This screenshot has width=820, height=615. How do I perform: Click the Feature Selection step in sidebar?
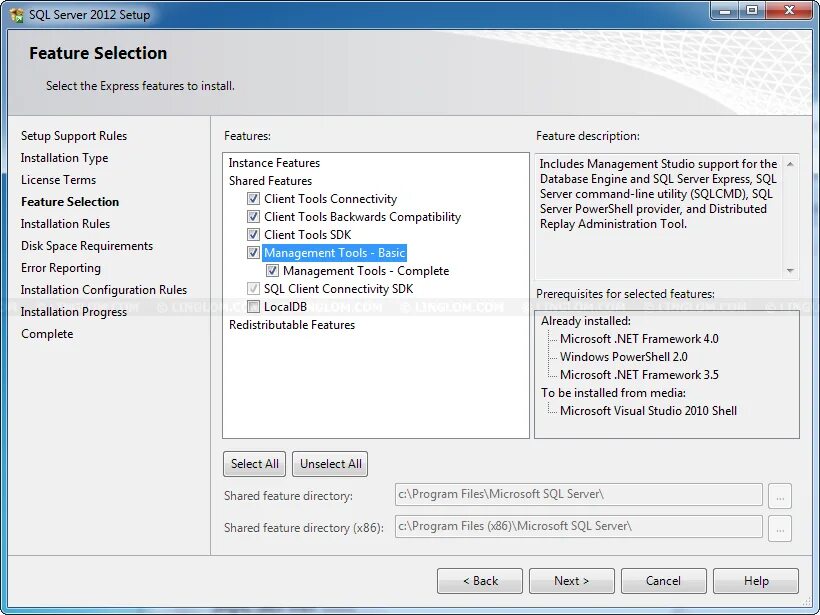coord(70,202)
